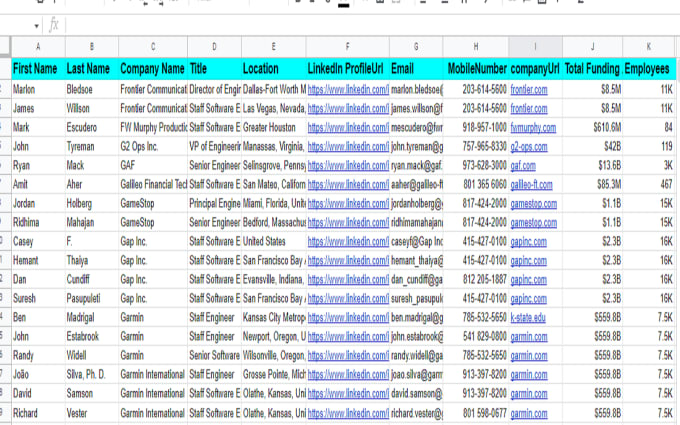Select column A header
This screenshot has width=680, height=425.
[38, 46]
